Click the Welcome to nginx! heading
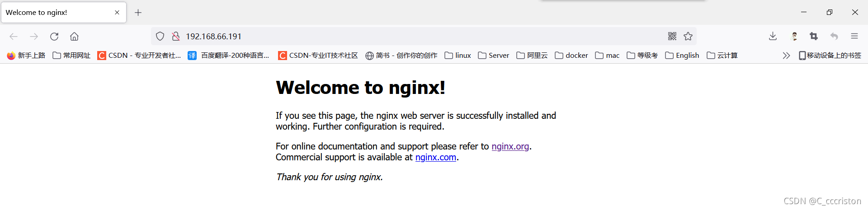This screenshot has height=210, width=868. pos(360,87)
